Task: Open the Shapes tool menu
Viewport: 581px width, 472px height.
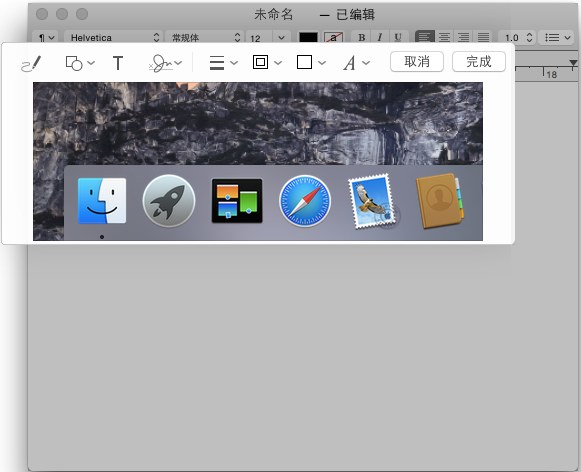Action: 80,63
